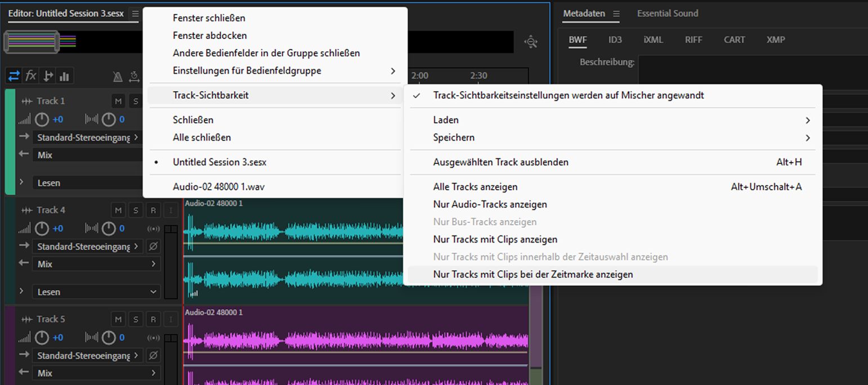
Task: Show the fx effects track view
Action: (x=31, y=76)
